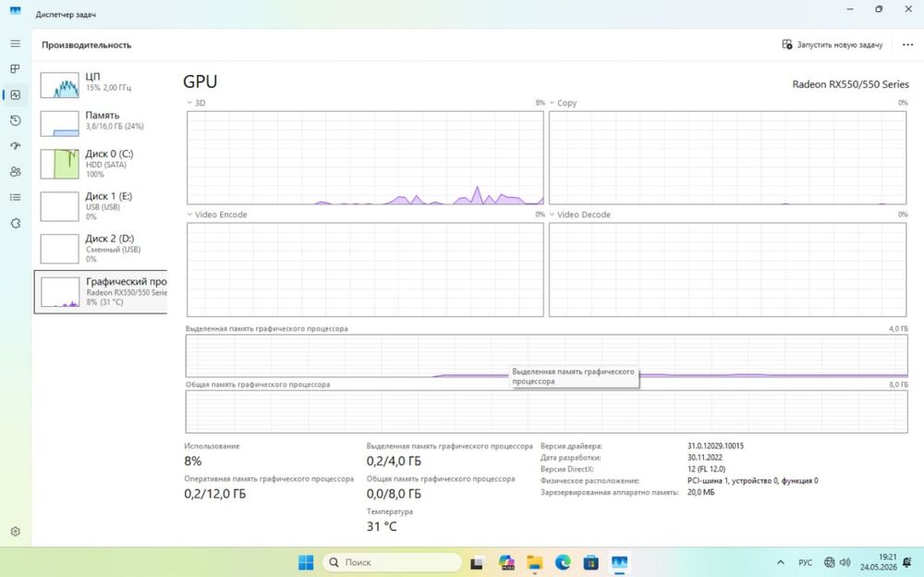Open the notification bell icon

[907, 562]
